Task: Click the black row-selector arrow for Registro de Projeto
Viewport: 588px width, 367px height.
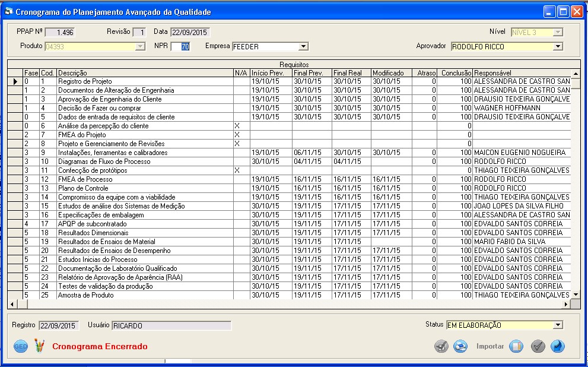Action: 15,81
